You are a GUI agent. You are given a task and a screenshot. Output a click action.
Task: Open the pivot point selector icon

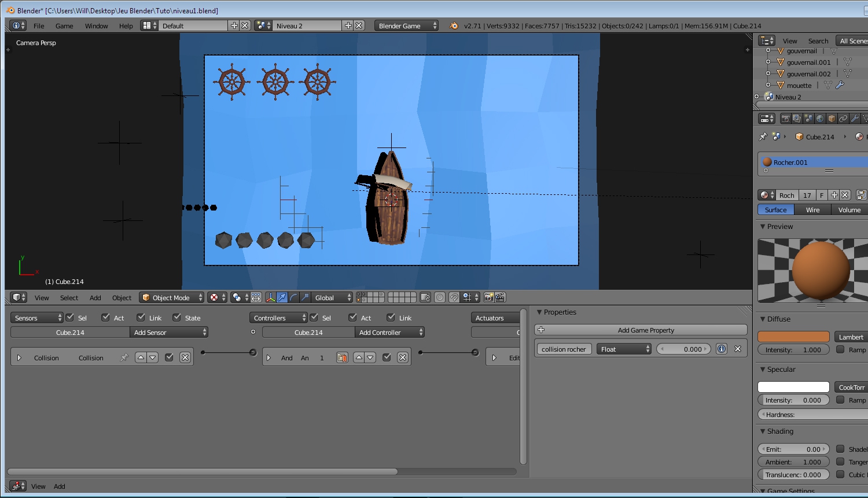[240, 297]
